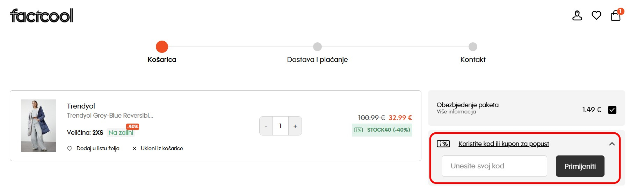644x188 pixels.
Task: Select the Košarica step
Action: point(162,47)
